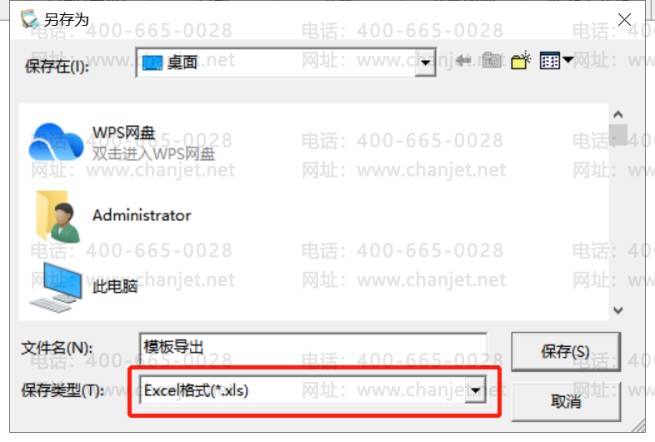Click the file list scrollbar thumb
This screenshot has width=655, height=442.
pos(618,135)
